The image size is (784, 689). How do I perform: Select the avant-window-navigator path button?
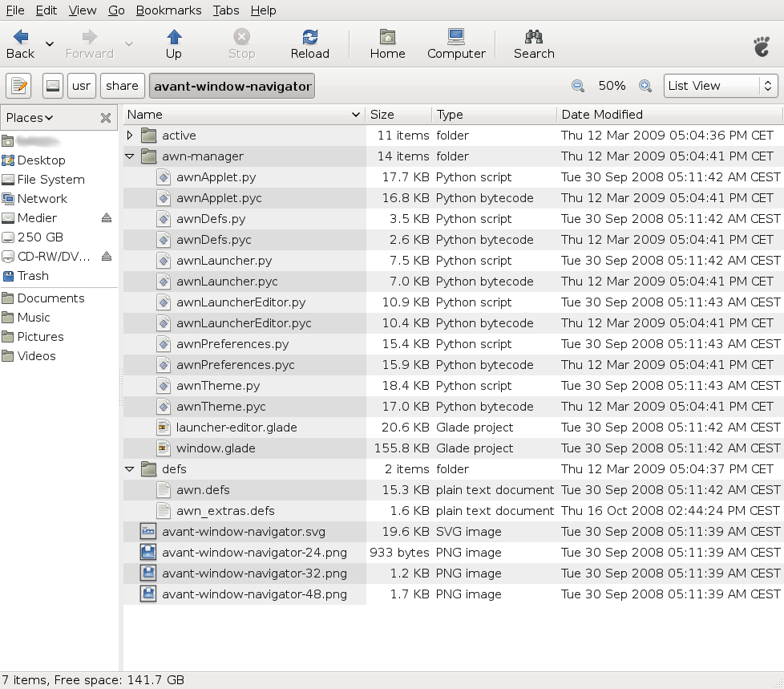232,86
